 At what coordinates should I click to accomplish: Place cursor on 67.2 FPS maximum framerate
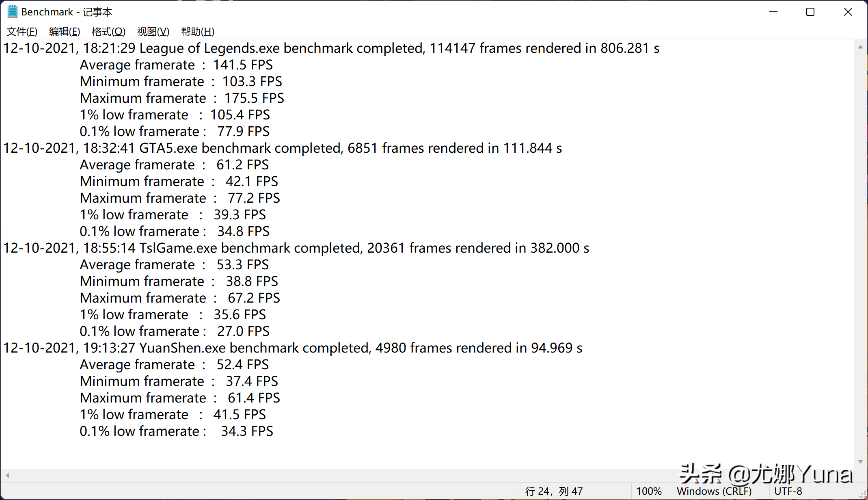[x=254, y=298]
